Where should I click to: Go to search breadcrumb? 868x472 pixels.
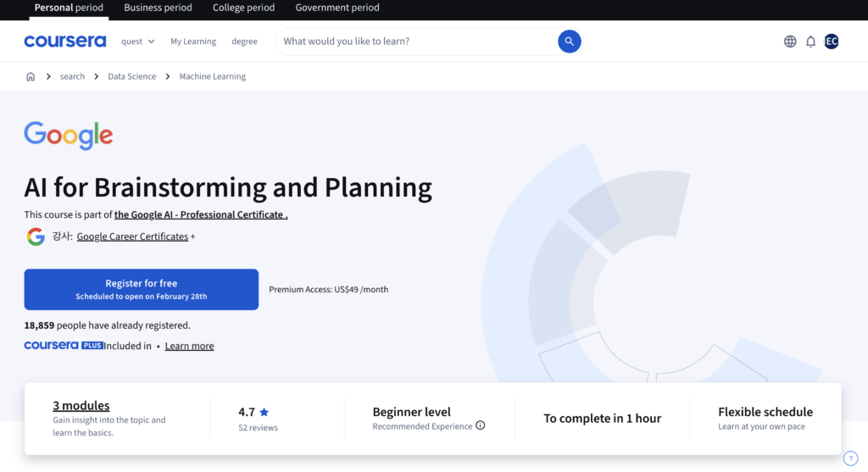click(x=73, y=76)
